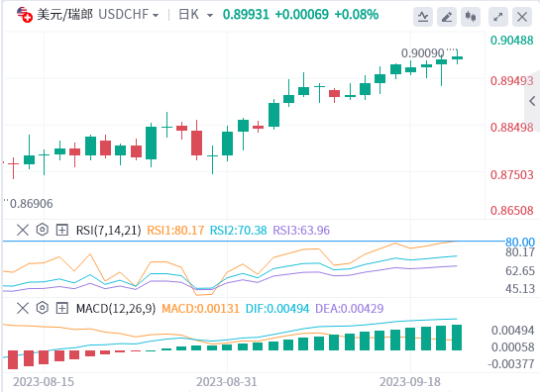Select the drawing pencil tool
The height and width of the screenshot is (392, 540).
447,17
